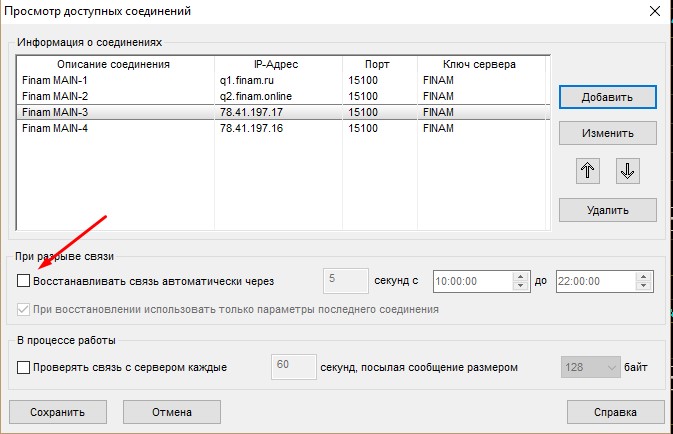Toggle 'Проверять связь с сервером каждые' checkbox
Image resolution: width=673 pixels, height=434 pixels.
coord(25,367)
